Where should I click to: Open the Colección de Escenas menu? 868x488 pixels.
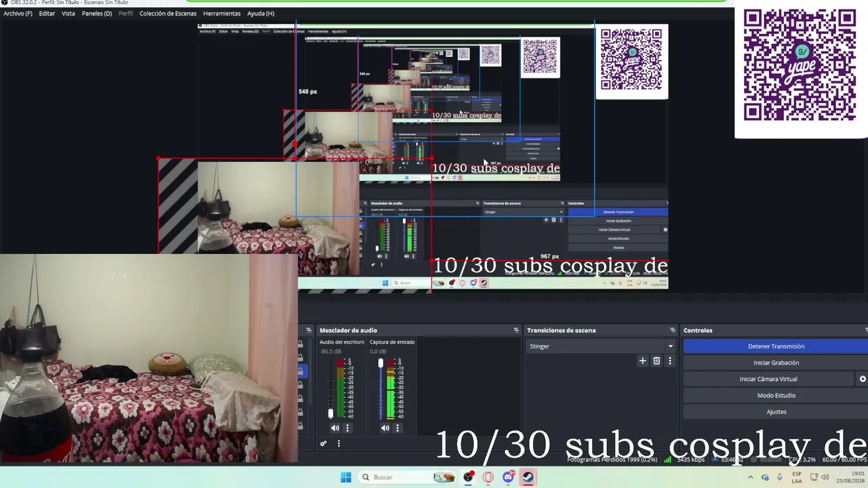168,14
